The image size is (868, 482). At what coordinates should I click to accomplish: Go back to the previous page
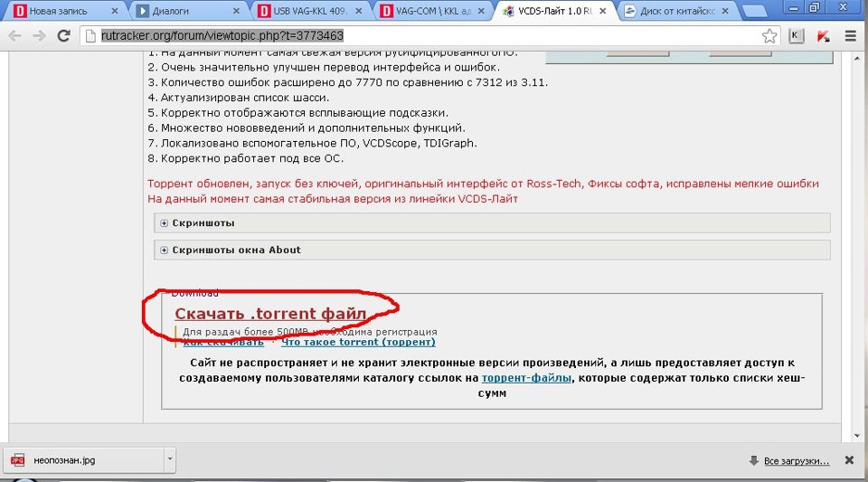pyautogui.click(x=15, y=36)
